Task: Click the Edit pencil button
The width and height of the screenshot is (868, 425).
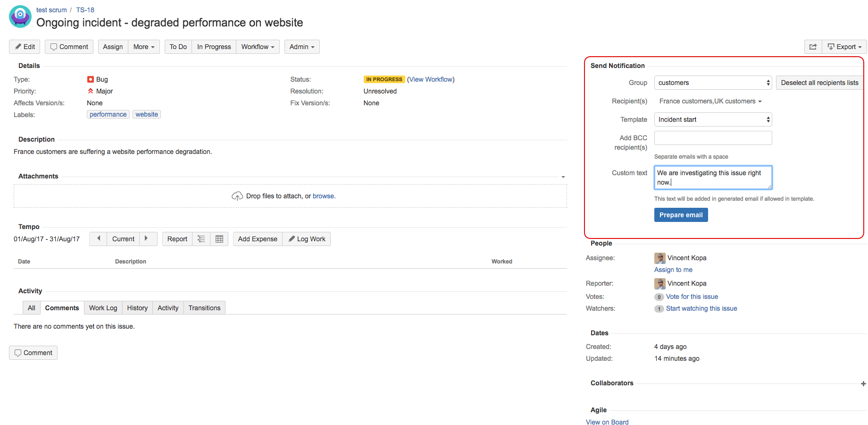Action: coord(25,47)
